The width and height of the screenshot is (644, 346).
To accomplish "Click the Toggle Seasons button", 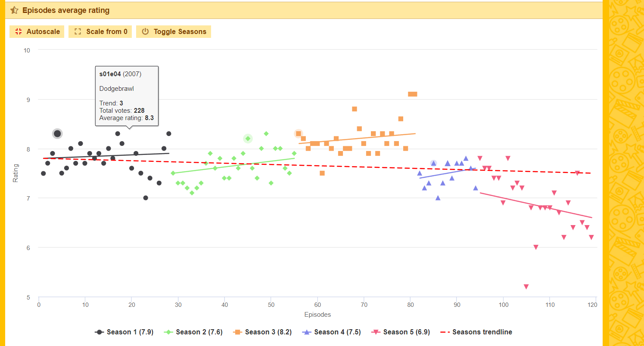I will pyautogui.click(x=173, y=31).
